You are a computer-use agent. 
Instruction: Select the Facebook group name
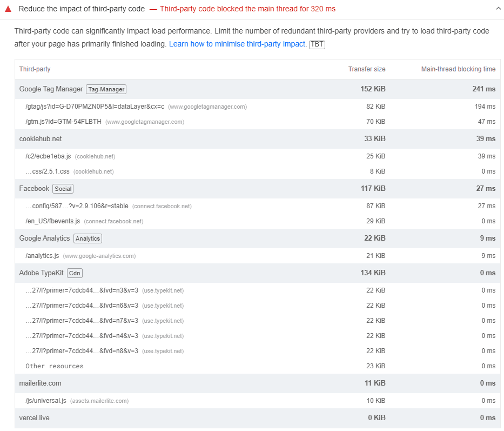tap(34, 189)
